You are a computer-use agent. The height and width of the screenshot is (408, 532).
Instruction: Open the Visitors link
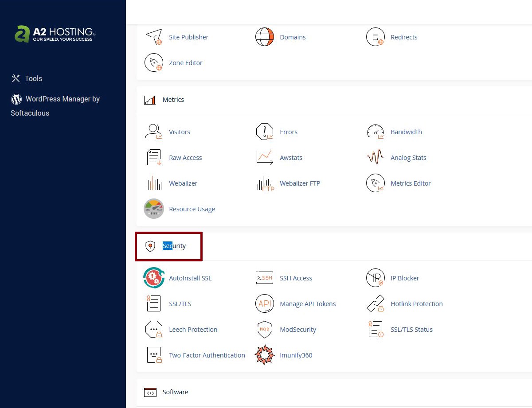click(x=180, y=132)
